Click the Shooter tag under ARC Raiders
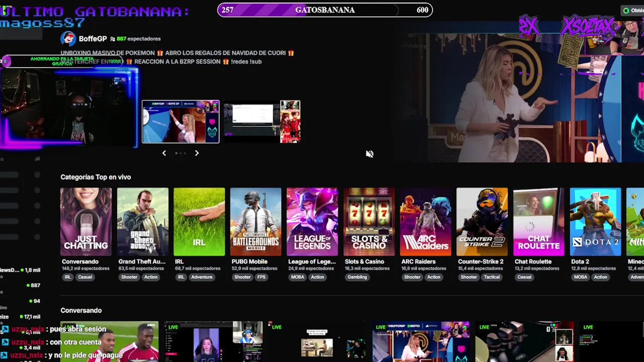This screenshot has width=644, height=362. [x=412, y=277]
